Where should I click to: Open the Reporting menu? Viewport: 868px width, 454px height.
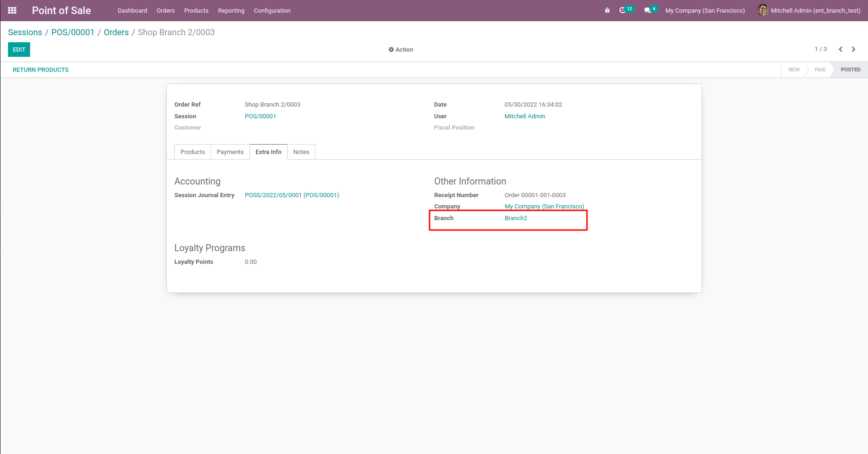point(231,11)
